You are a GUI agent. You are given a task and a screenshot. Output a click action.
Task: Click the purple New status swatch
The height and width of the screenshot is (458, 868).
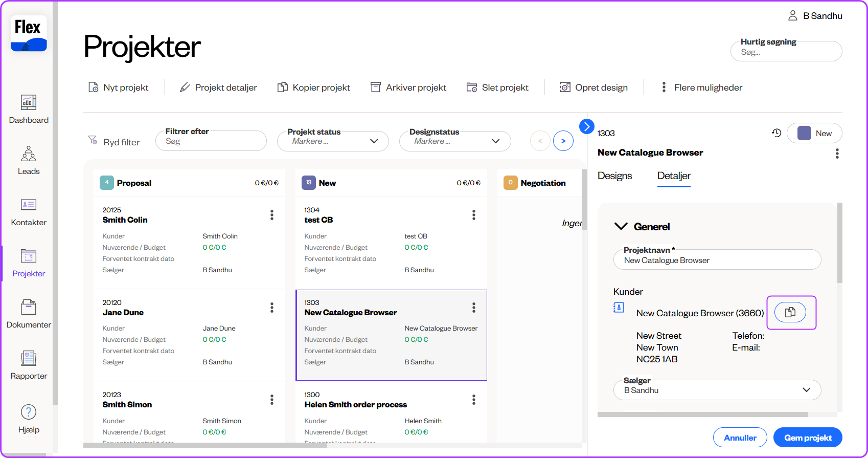[804, 133]
